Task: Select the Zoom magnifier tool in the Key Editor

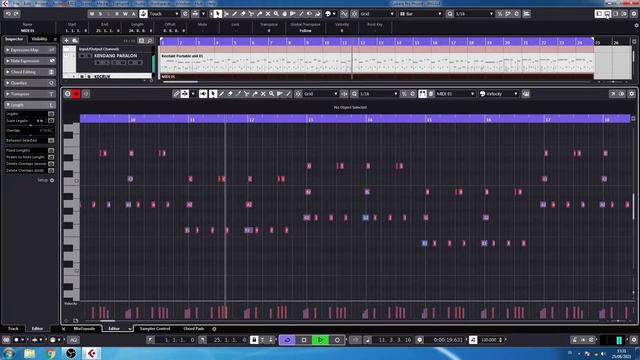Action: coord(271,94)
